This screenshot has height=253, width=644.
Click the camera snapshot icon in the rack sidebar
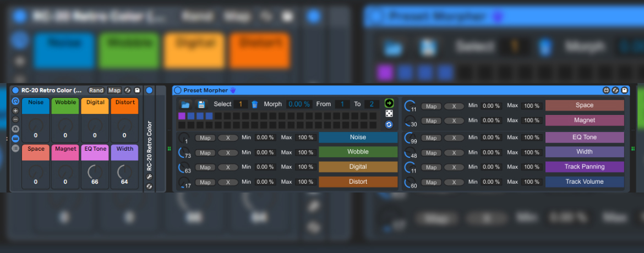(x=15, y=129)
